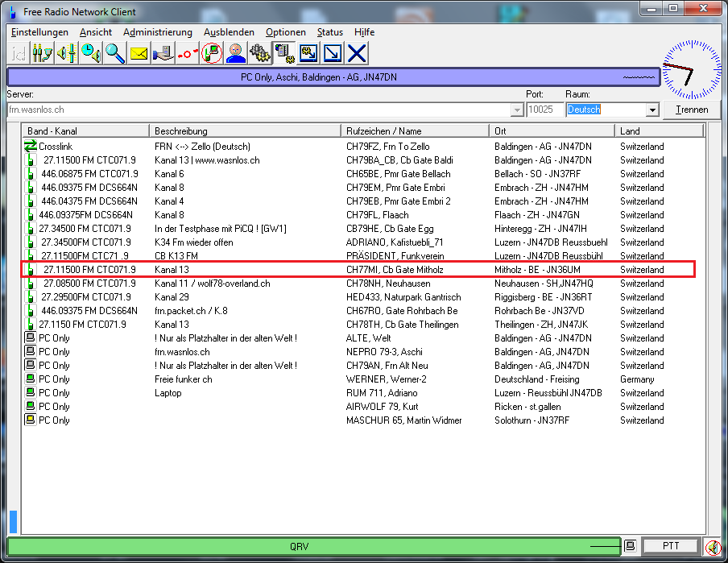This screenshot has width=728, height=563.
Task: Click the green QRV status bar
Action: pos(314,546)
